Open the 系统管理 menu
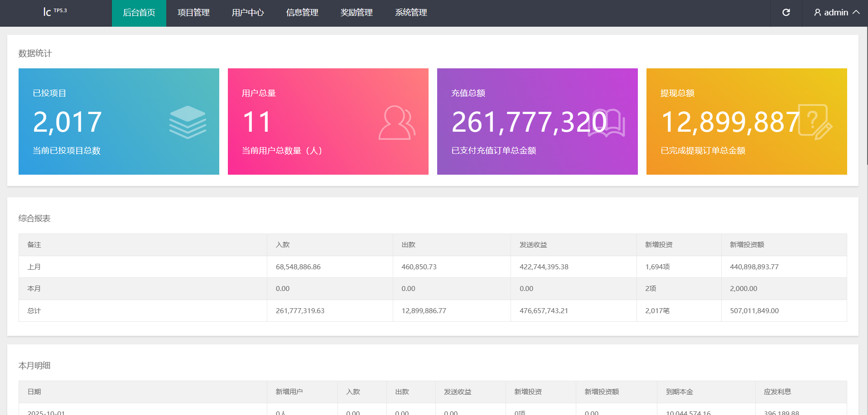Viewport: 868px width, 415px height. pos(411,13)
